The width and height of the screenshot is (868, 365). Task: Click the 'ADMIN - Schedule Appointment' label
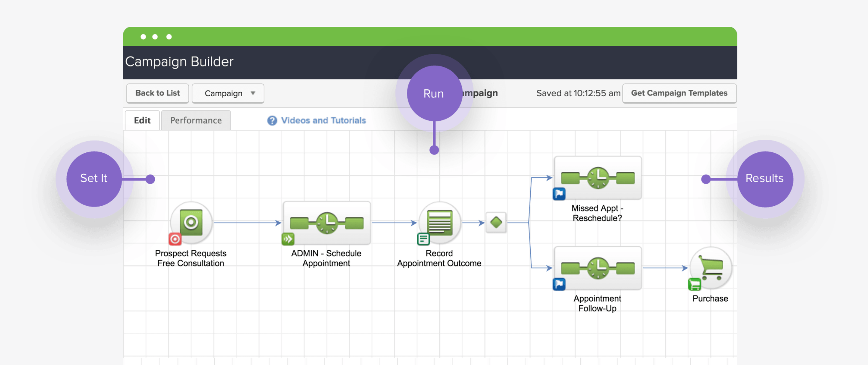click(x=326, y=258)
